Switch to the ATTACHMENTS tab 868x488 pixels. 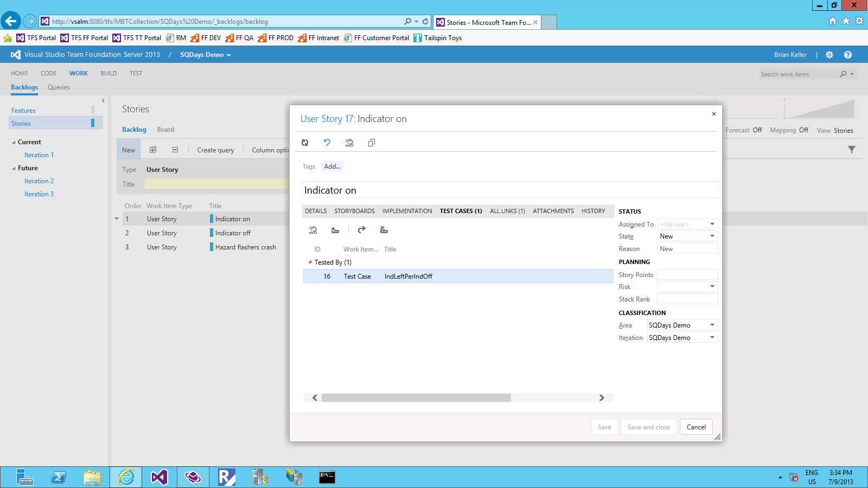(x=553, y=211)
